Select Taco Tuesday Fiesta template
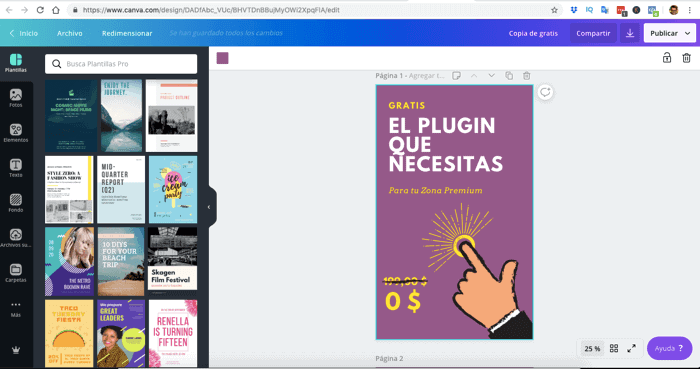The image size is (700, 369). click(69, 333)
